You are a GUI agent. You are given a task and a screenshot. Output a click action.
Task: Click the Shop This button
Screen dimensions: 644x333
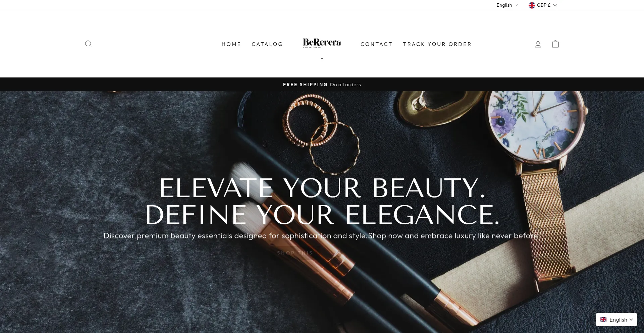coord(295,253)
